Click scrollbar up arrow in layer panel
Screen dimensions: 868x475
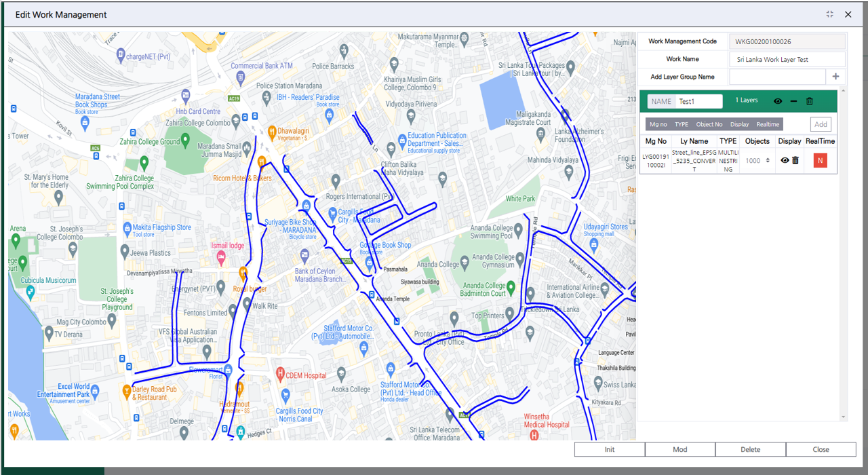[844, 90]
